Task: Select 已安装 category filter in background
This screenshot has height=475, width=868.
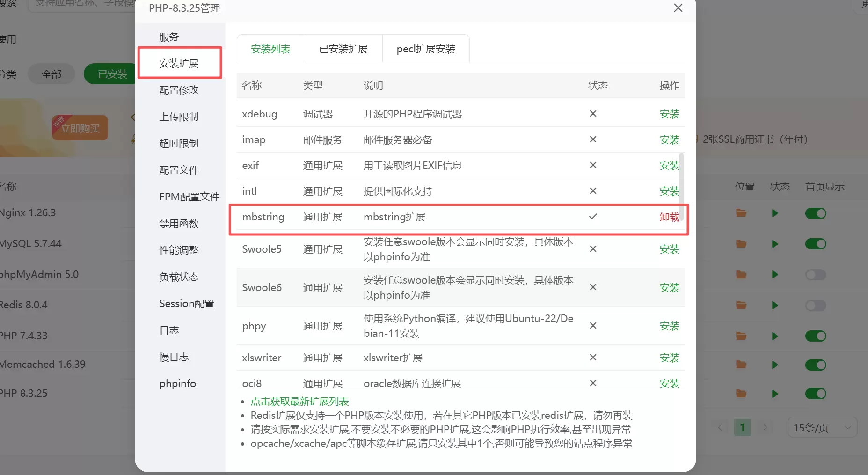Action: click(x=110, y=74)
